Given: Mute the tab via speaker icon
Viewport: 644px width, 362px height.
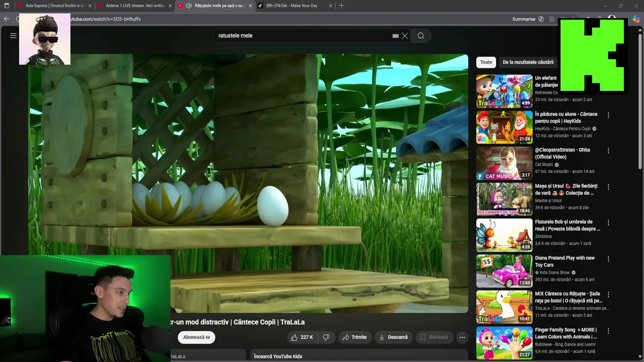Looking at the screenshot, I should [189, 6].
